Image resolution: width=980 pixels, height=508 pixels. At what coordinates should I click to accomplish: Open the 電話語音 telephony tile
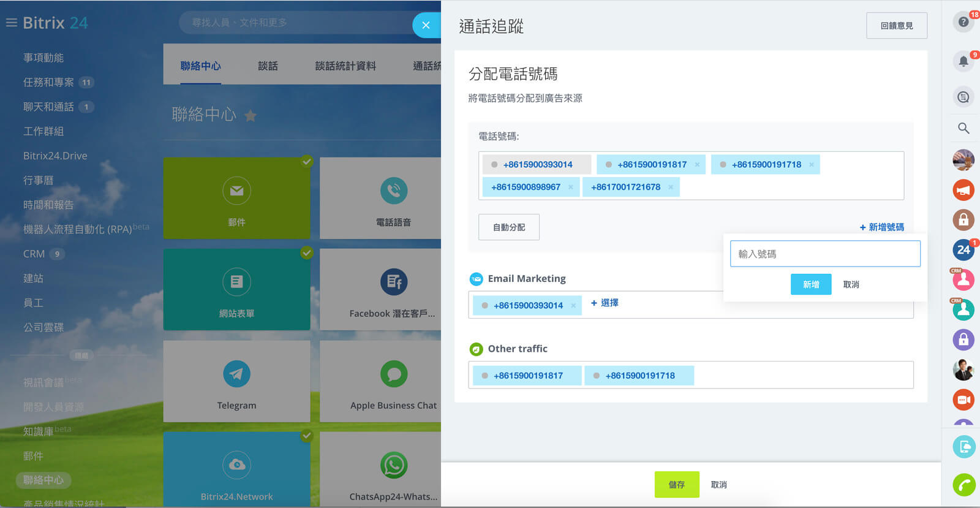pos(380,198)
